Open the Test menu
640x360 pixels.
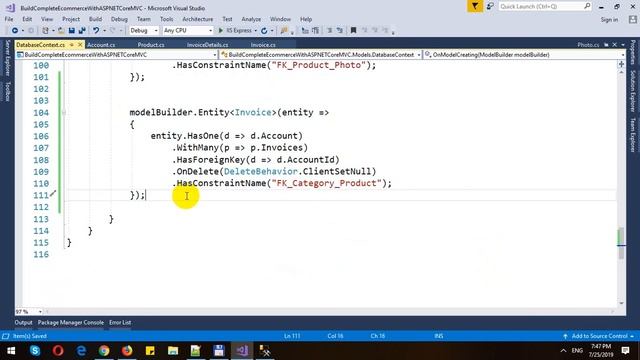pos(227,19)
